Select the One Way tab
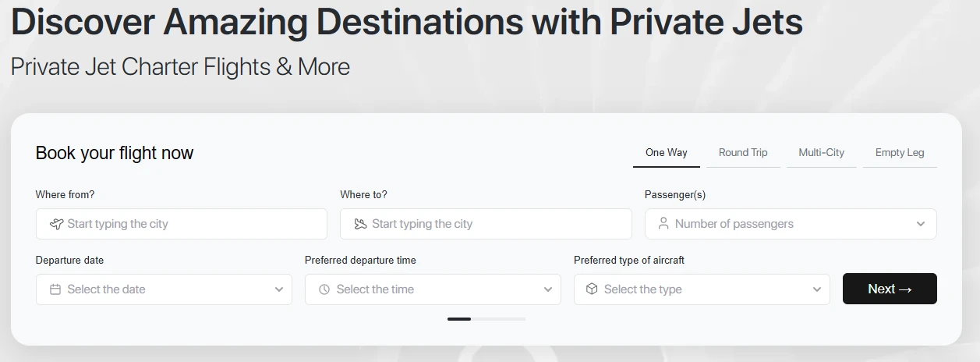This screenshot has height=362, width=980. pyautogui.click(x=667, y=153)
